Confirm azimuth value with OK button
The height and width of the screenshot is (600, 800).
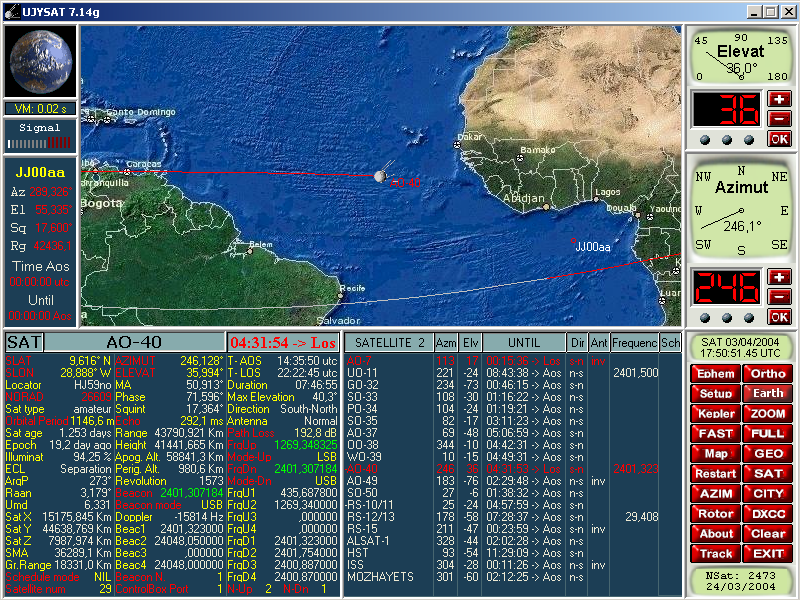point(779,317)
